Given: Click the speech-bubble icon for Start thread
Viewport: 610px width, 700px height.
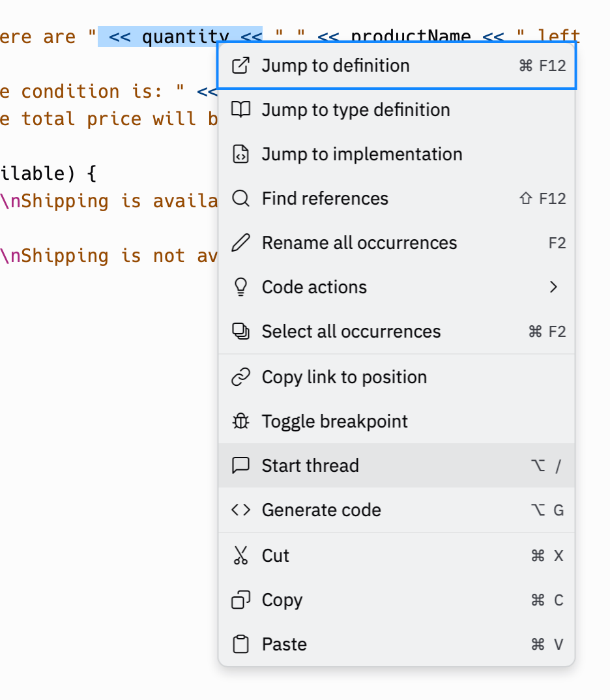Looking at the screenshot, I should [x=240, y=465].
